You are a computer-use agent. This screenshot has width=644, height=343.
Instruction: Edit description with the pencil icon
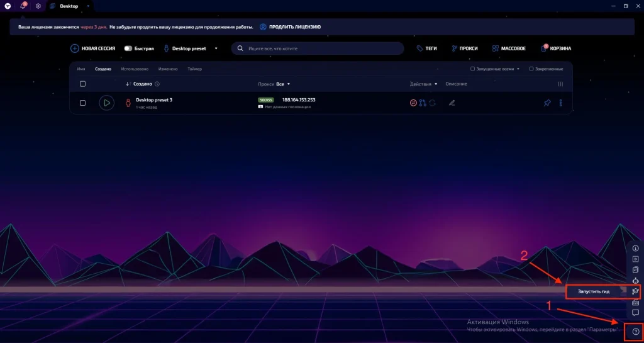pyautogui.click(x=452, y=103)
